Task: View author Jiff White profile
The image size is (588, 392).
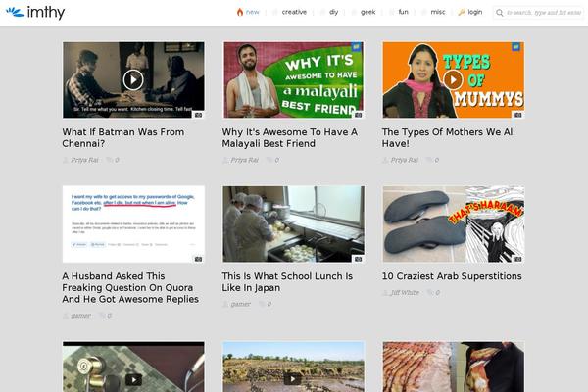Action: click(x=405, y=293)
